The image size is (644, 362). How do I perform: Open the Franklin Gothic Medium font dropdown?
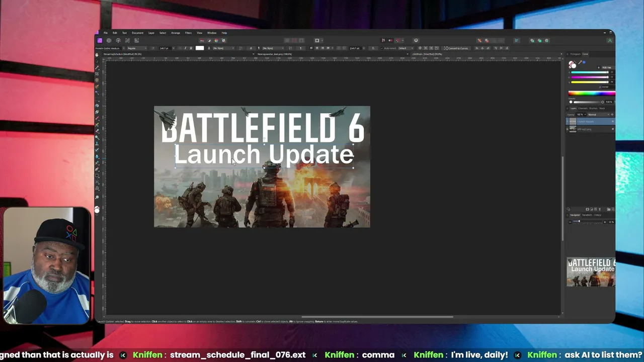click(110, 48)
